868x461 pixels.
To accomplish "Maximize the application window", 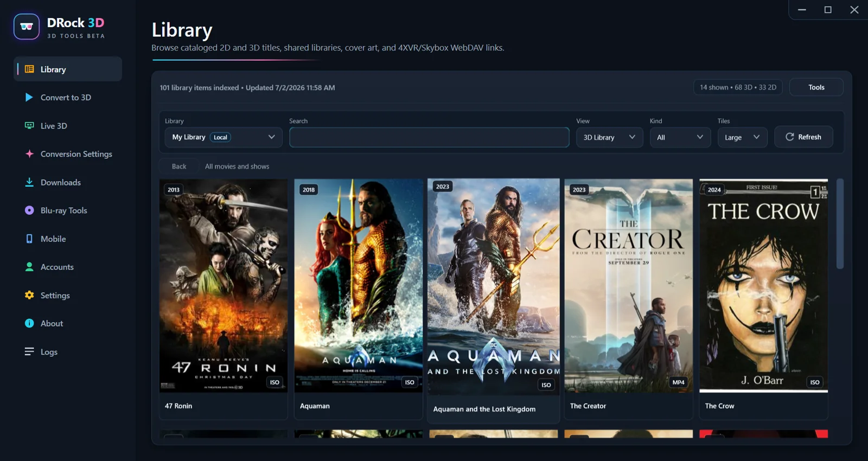I will 828,10.
